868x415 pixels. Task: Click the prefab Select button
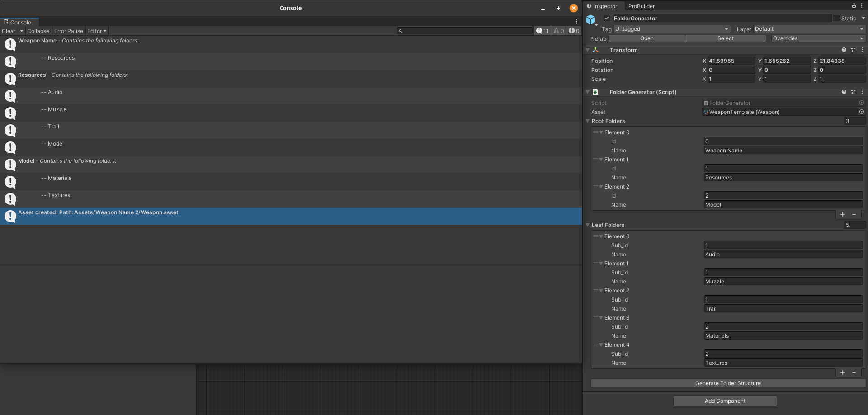[x=725, y=38]
